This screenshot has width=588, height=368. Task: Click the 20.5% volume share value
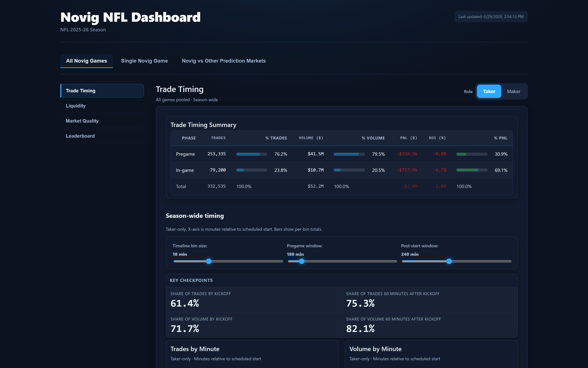tap(378, 170)
